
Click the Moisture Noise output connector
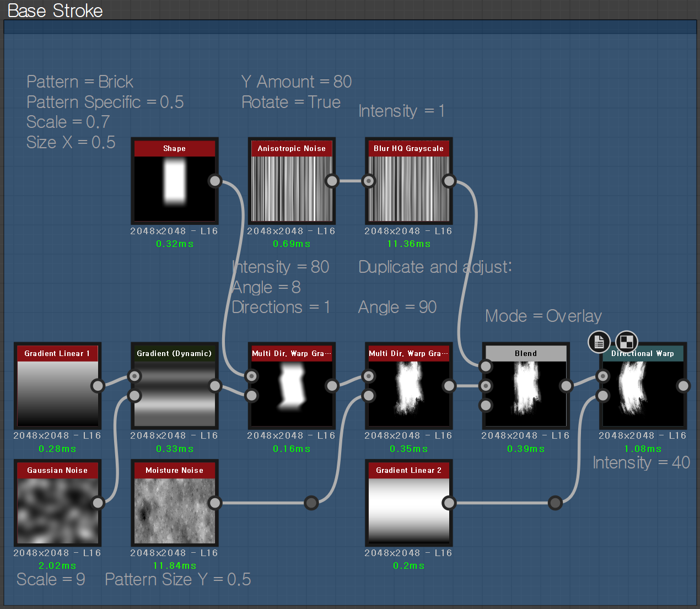(215, 503)
